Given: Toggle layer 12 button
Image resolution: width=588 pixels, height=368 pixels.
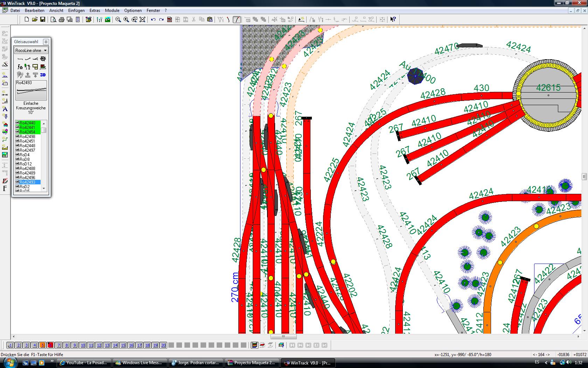Looking at the screenshot, I should coord(99,345).
